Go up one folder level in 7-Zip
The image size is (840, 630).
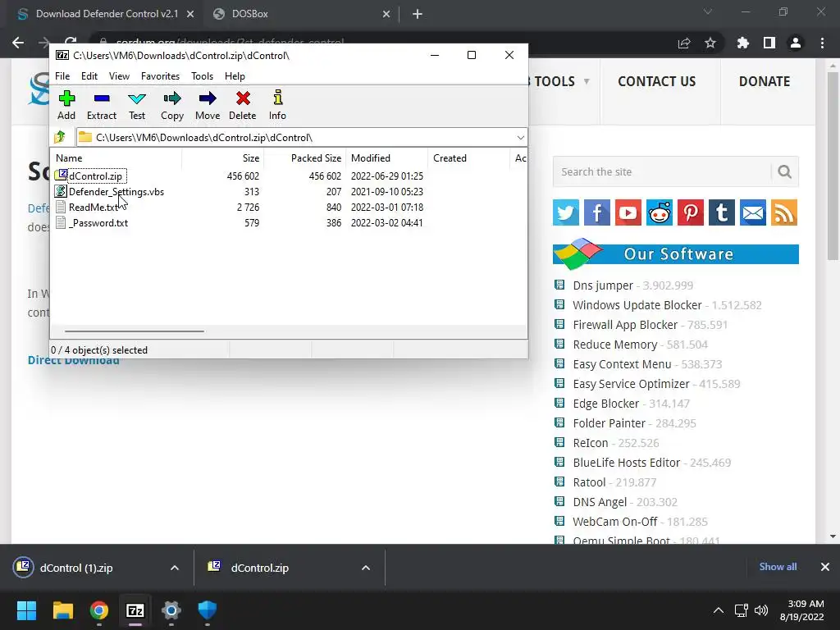coord(60,137)
